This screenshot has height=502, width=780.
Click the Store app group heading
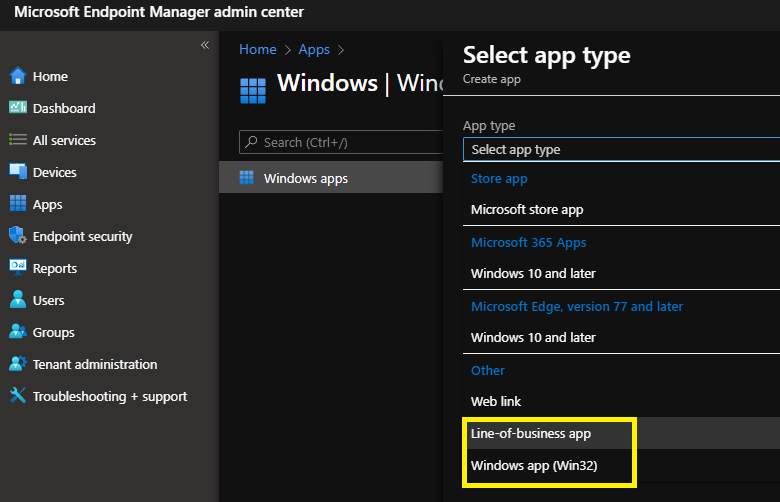499,179
